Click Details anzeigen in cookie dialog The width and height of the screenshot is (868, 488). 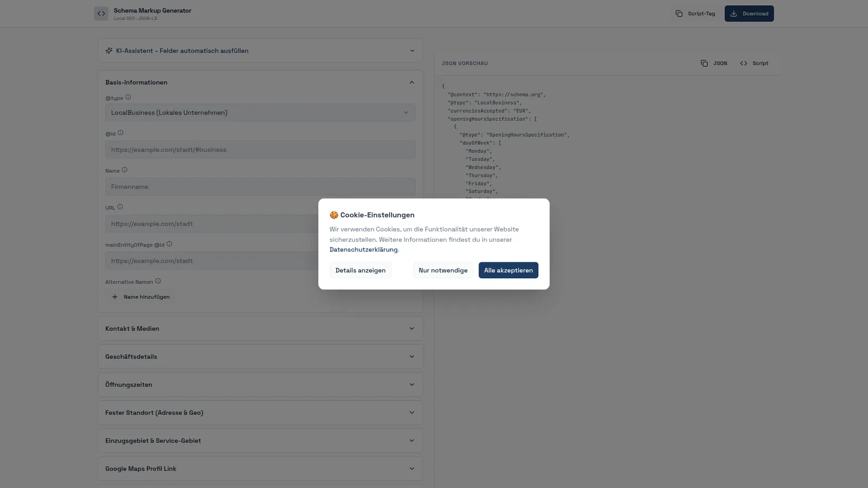[360, 270]
